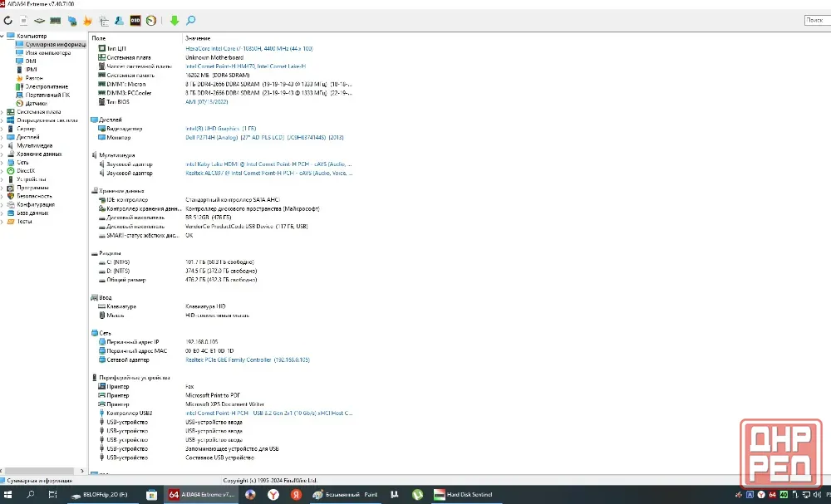831x504 pixels.
Task: Click the blue user toolbar icon
Action: click(x=119, y=21)
